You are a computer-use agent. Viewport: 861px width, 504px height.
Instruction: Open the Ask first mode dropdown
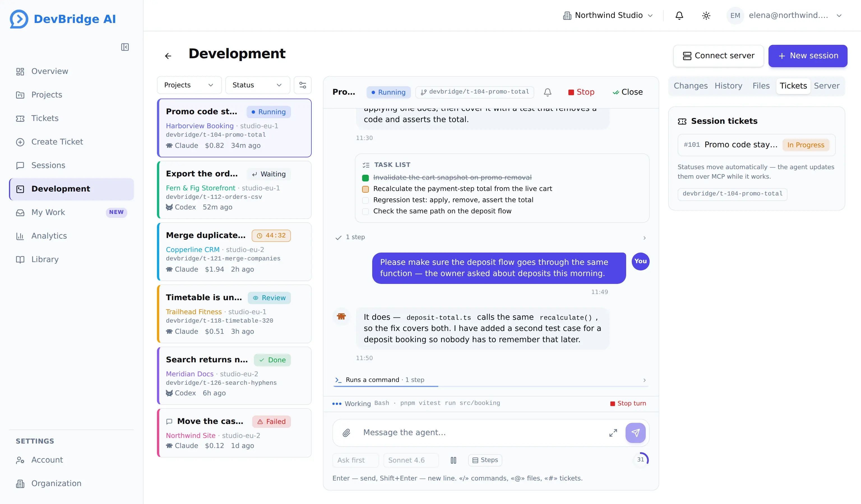coord(356,460)
